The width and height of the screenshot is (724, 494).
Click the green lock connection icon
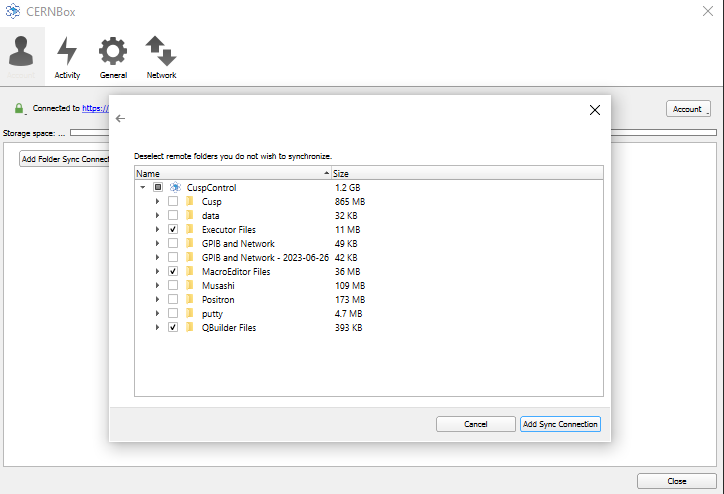pos(19,108)
